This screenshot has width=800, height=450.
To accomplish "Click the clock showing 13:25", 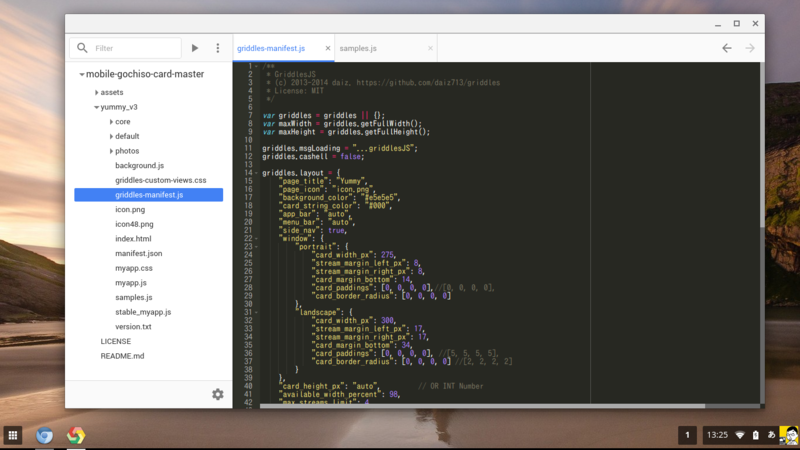I will (x=717, y=435).
